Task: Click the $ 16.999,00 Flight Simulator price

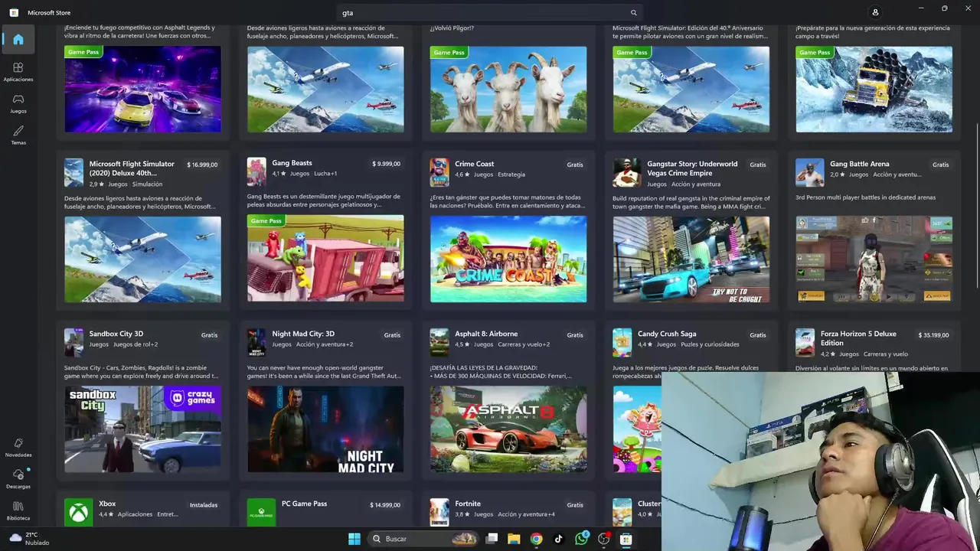Action: 202,165
